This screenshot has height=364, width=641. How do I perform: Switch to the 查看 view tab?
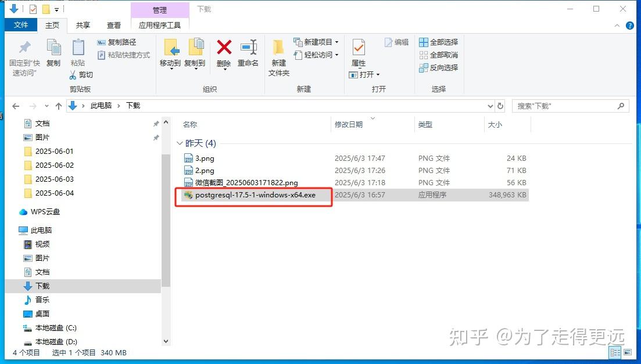(114, 26)
